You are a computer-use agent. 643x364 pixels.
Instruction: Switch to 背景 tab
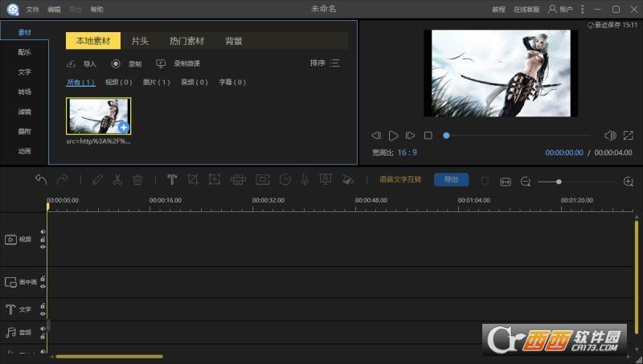click(234, 41)
